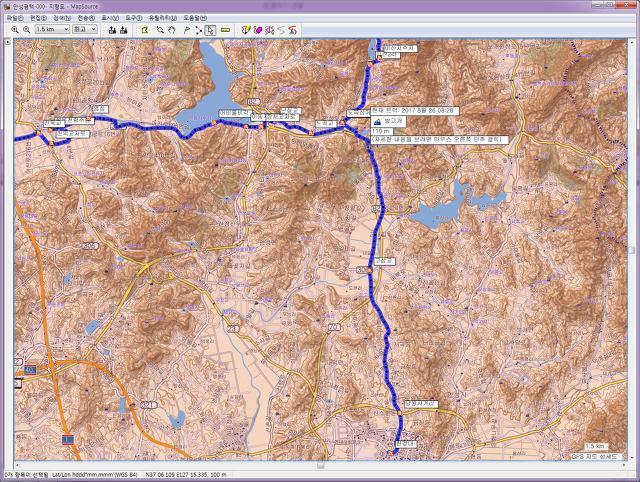640x482 pixels.
Task: Select the Waypoint flag tool
Action: 186,30
